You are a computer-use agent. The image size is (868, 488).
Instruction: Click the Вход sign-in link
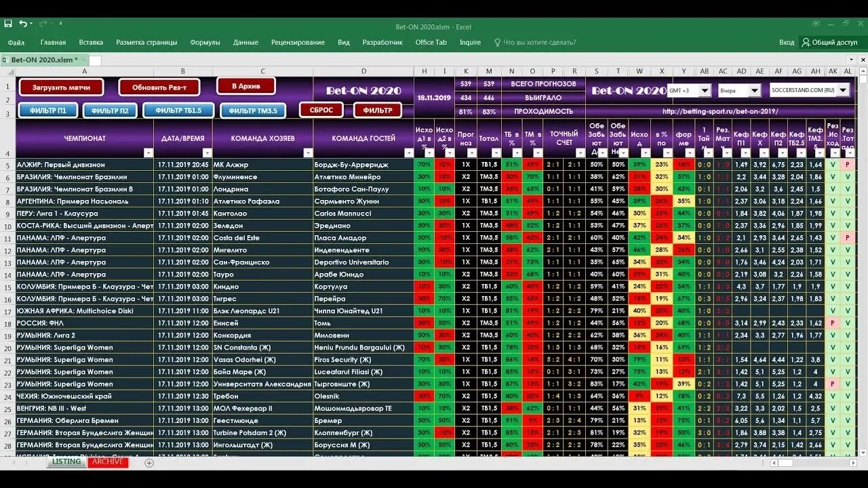[x=787, y=42]
